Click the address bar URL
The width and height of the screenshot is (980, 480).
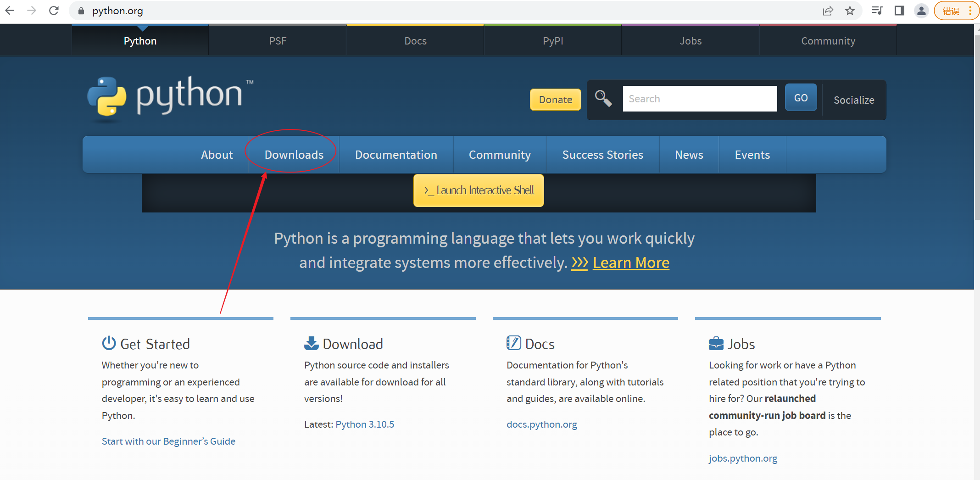coord(117,11)
